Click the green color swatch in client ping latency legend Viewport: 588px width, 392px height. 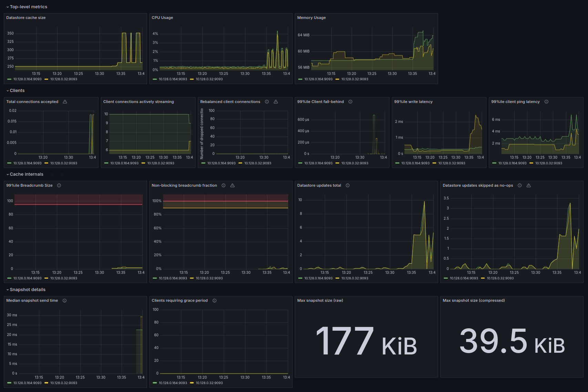(x=495, y=163)
